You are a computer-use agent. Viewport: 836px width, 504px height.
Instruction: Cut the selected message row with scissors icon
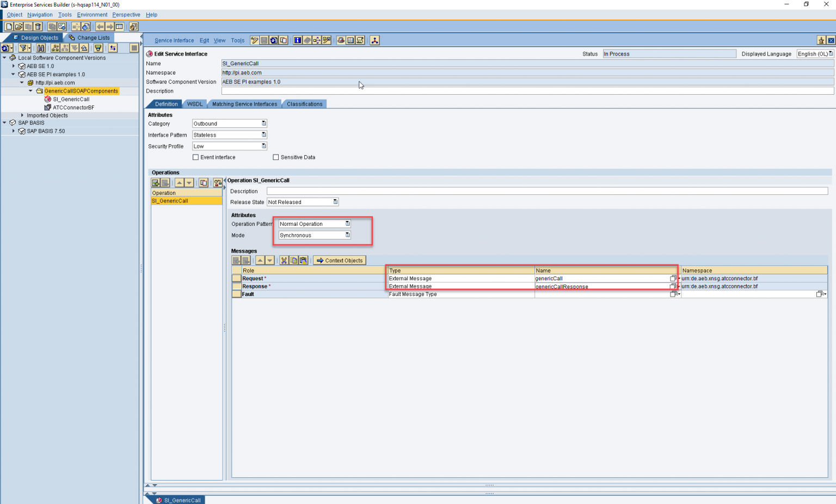click(x=284, y=260)
